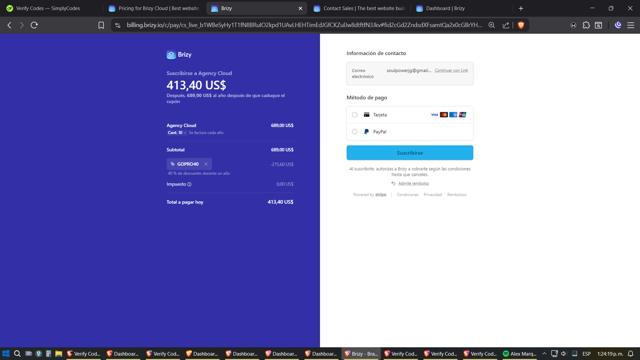Remove the GOPRO40 coupon code
The height and width of the screenshot is (360, 640).
click(x=206, y=164)
